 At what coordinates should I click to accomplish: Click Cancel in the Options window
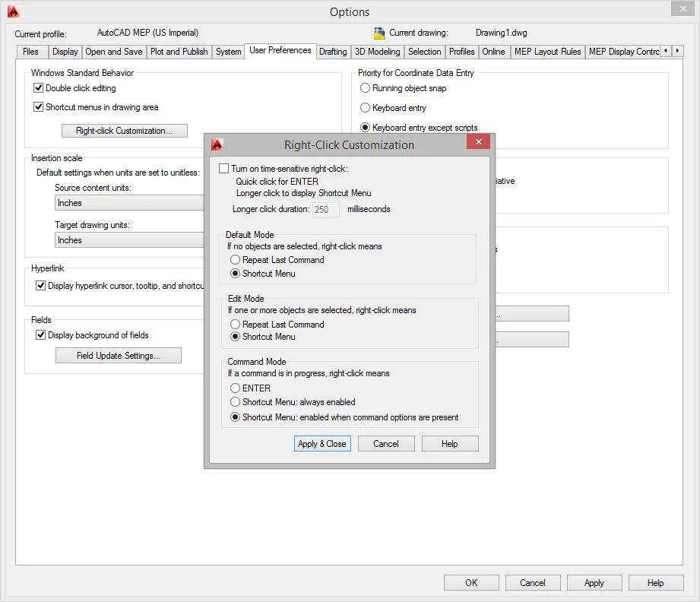click(533, 583)
